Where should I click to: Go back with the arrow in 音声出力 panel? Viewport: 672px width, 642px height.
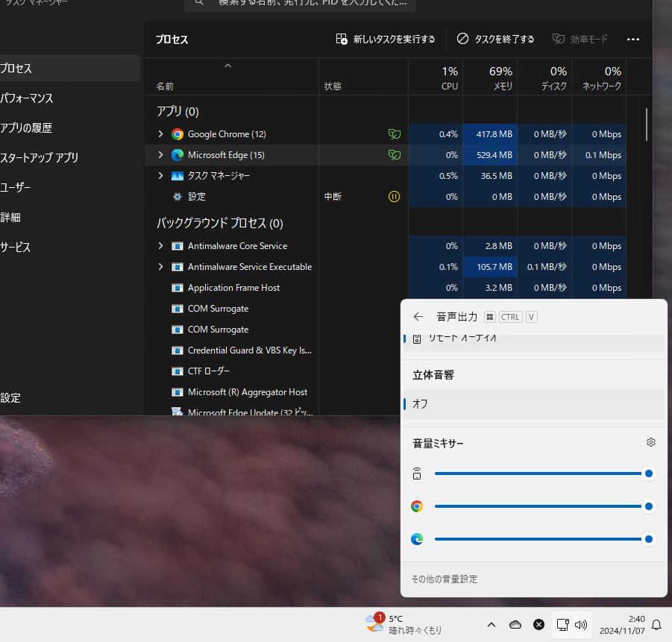[418, 317]
